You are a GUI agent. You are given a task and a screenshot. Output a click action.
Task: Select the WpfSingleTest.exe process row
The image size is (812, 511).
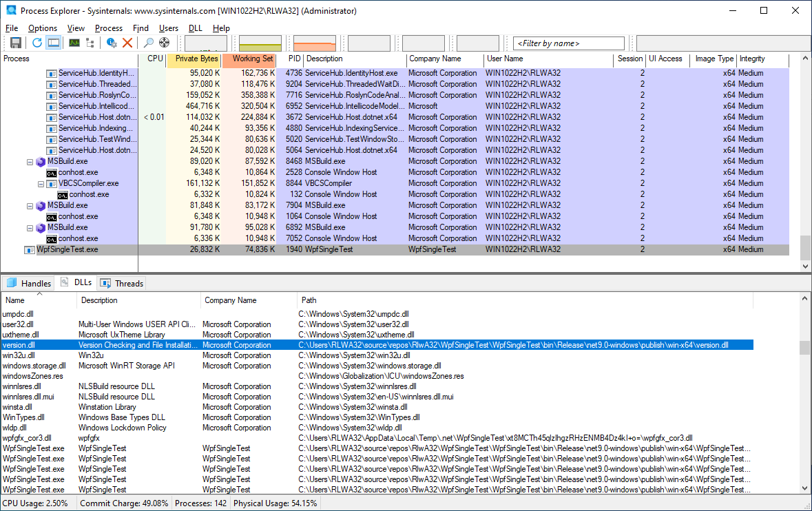click(x=395, y=249)
